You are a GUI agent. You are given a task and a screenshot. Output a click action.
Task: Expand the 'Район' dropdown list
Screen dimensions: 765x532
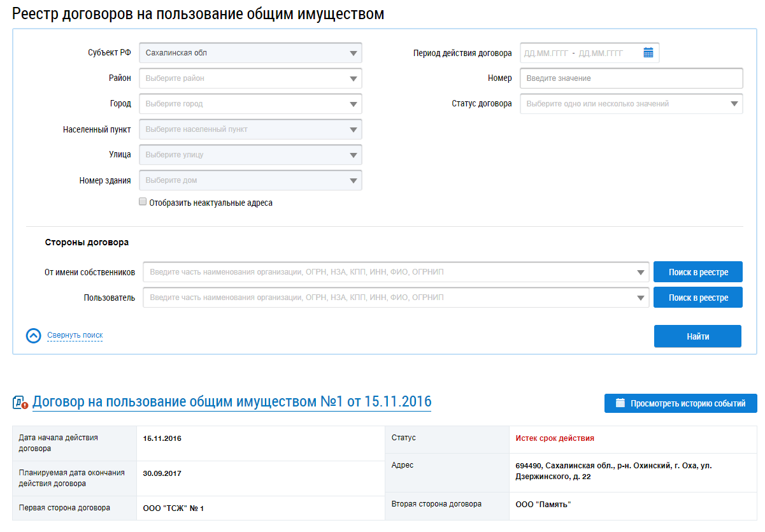[x=250, y=78]
